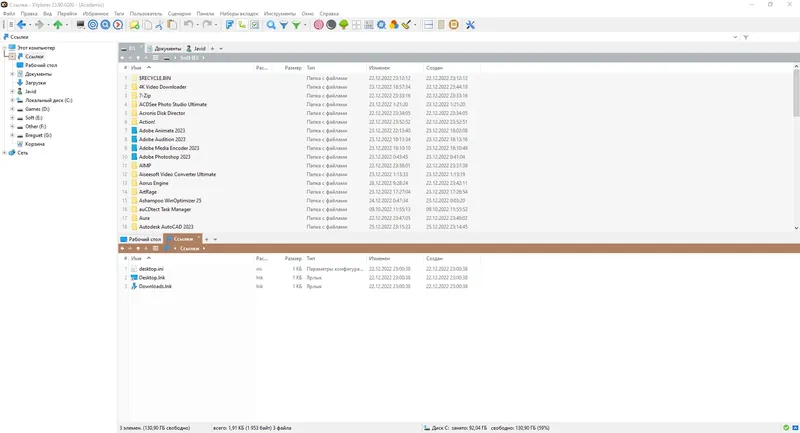
Task: Select Рабочий стол in the folder tree
Action: pos(41,65)
